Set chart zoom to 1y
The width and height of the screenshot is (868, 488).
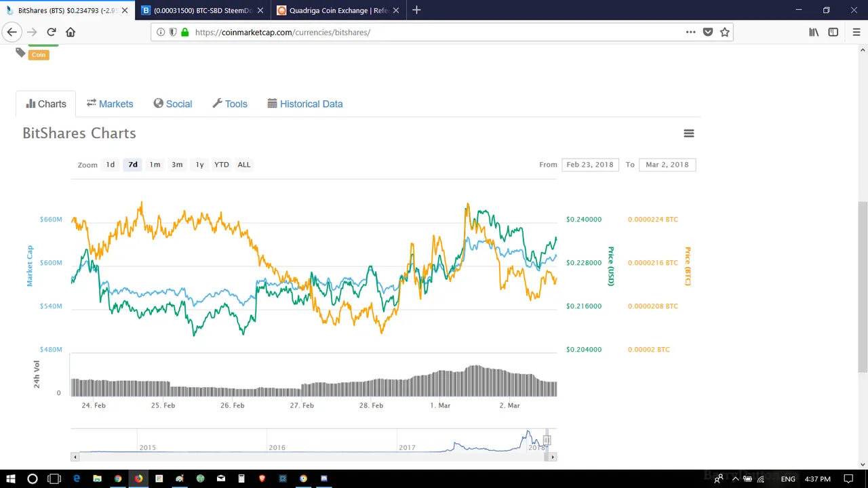point(199,165)
